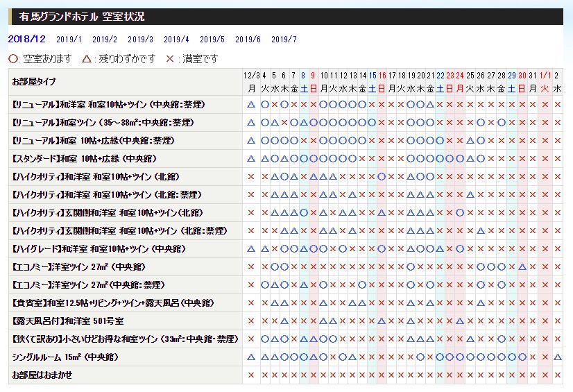Screen dimensions: 573x392
Task: Select the Dec 24 circle for スタンダード和室10帖+広縁
Action: point(460,159)
